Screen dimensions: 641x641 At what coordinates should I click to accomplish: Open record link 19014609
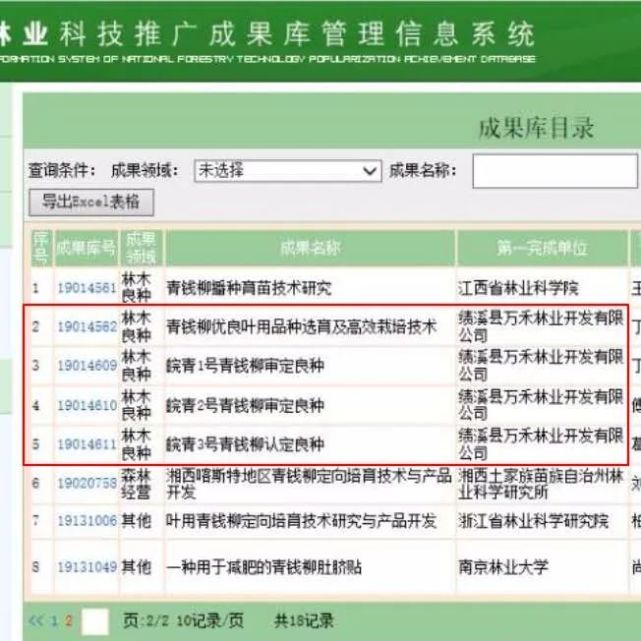[87, 365]
